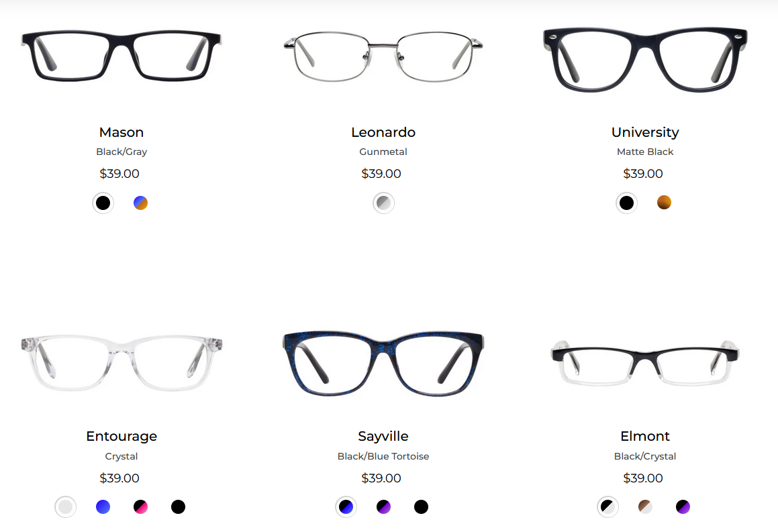Pick the tortoise brown swatch for University
This screenshot has height=532, width=778.
[x=664, y=203]
